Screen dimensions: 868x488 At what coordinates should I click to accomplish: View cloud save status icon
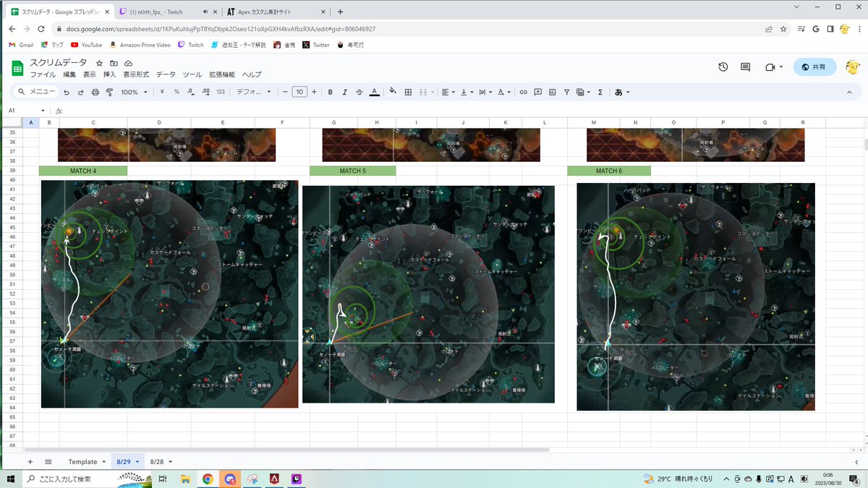coord(129,63)
